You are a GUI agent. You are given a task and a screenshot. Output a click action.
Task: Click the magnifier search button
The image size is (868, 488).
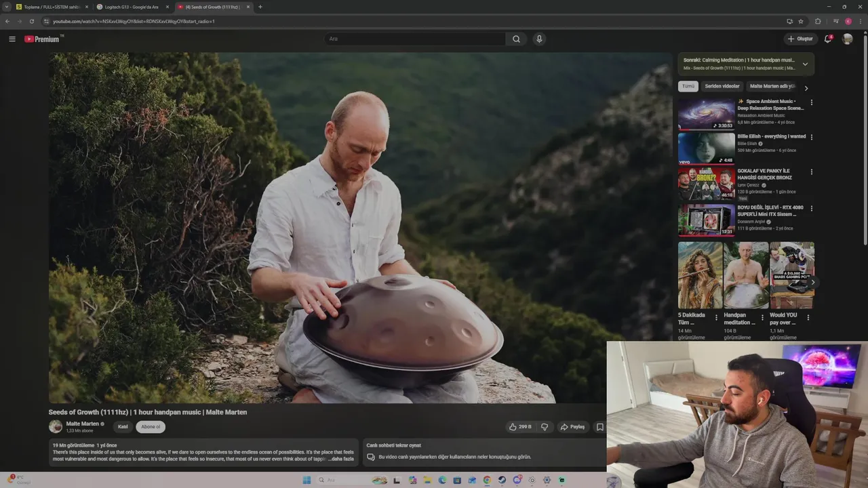pos(516,39)
